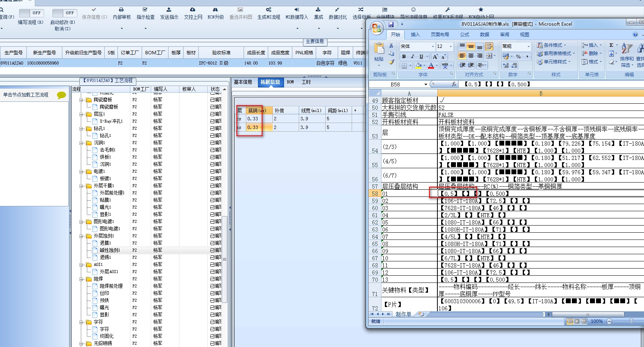Viewport: 644px width, 347px height.
Task: Click the cell Borders icon
Action: click(404, 66)
